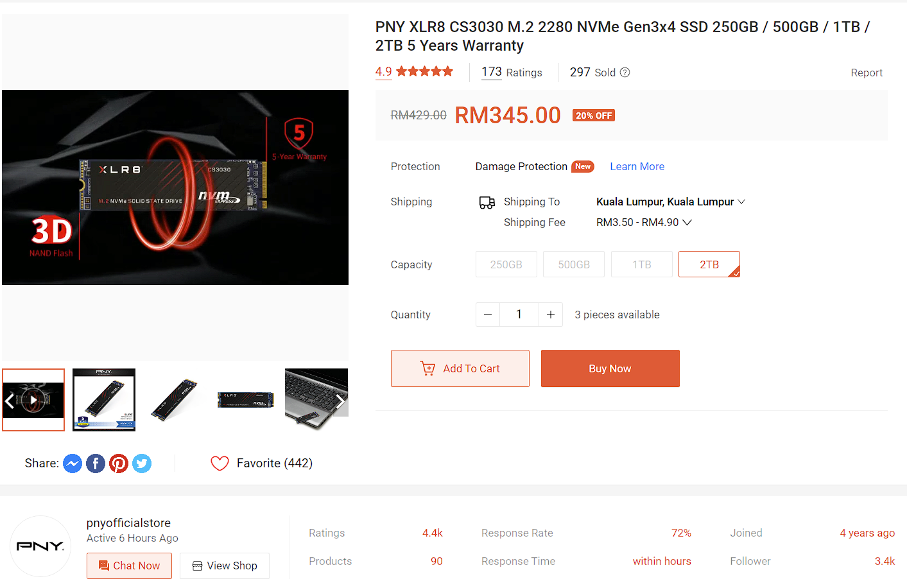Select the laptop with SSD thumbnail
This screenshot has width=907, height=588.
[x=316, y=400]
